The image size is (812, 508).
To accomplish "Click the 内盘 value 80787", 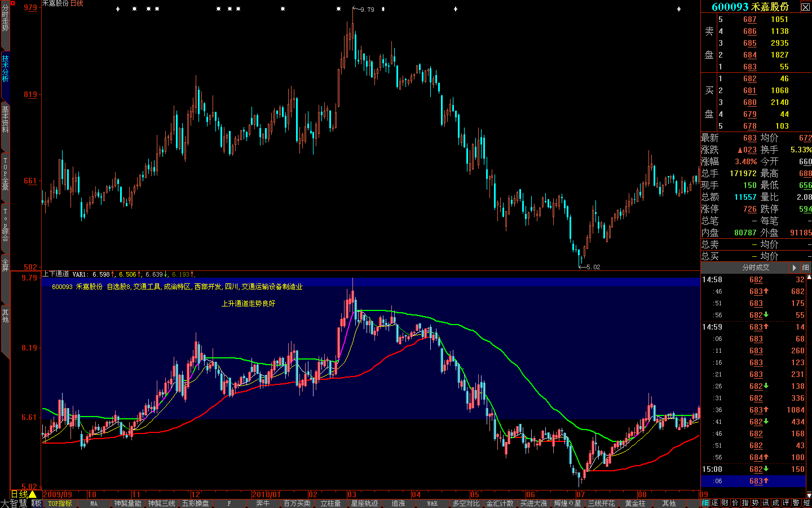I will 745,233.
